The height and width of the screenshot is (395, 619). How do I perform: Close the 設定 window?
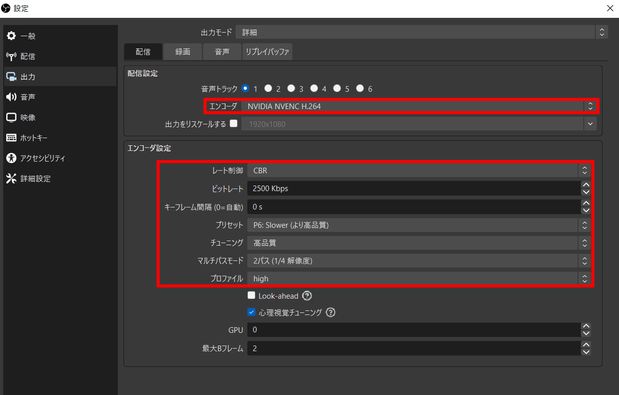610,8
